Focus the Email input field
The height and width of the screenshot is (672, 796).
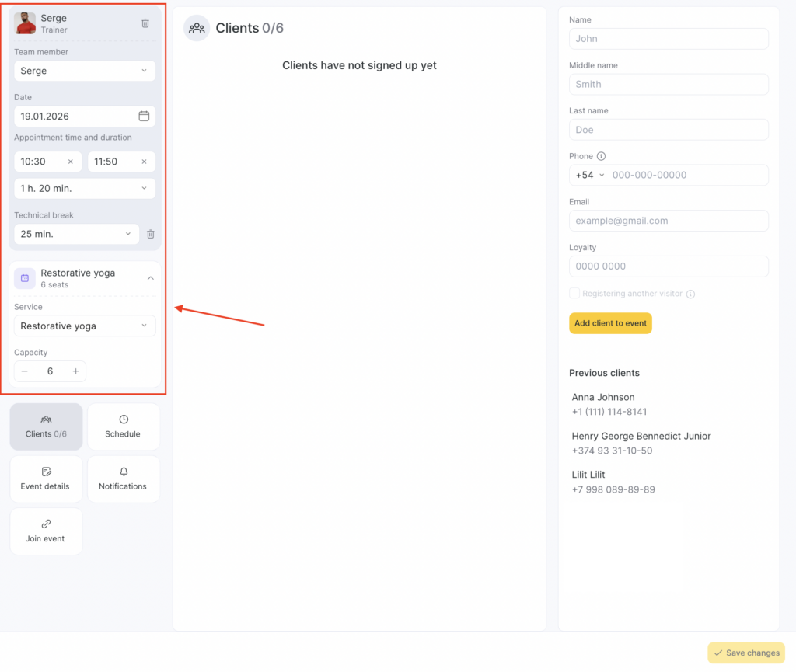[x=669, y=221]
